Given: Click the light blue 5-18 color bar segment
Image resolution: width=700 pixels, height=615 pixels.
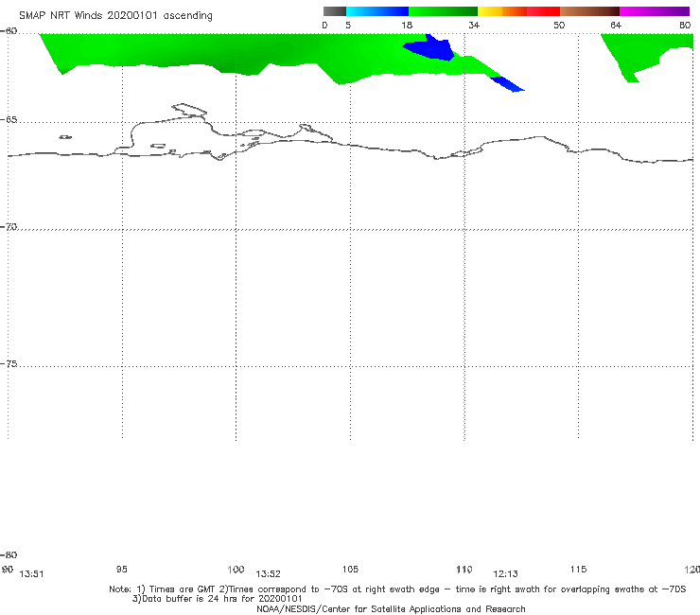Looking at the screenshot, I should [377, 11].
